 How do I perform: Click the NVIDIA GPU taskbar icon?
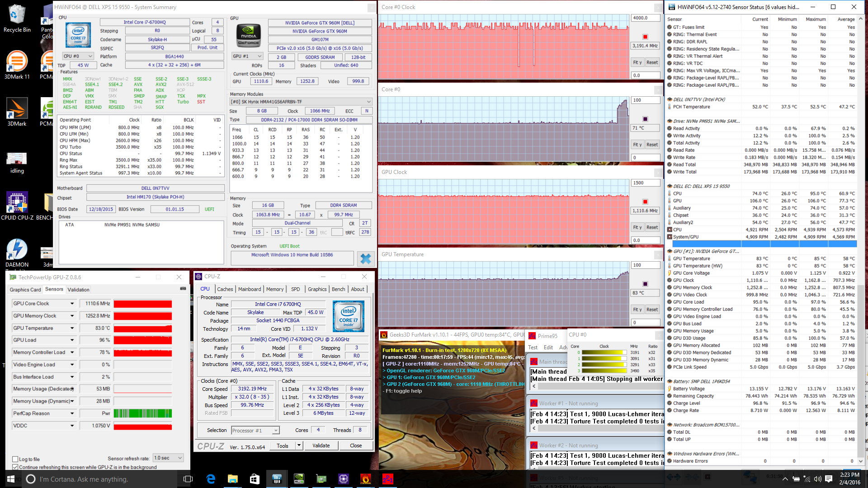(299, 479)
